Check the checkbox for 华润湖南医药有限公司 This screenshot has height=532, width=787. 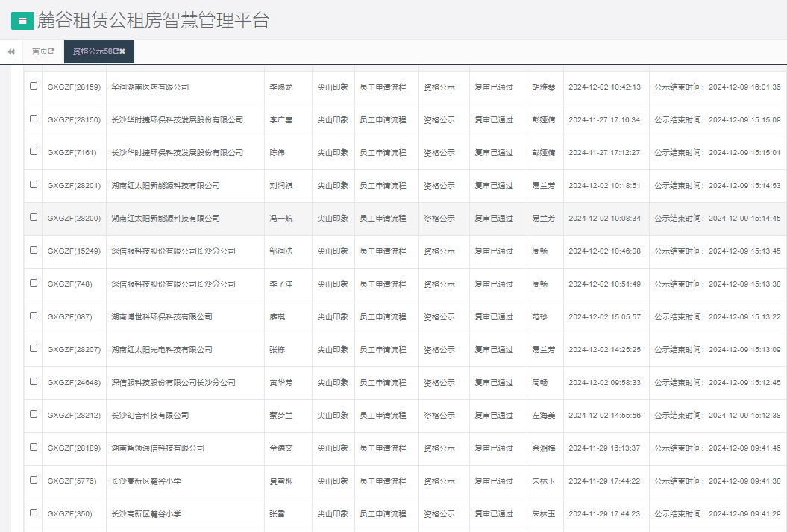[x=32, y=87]
